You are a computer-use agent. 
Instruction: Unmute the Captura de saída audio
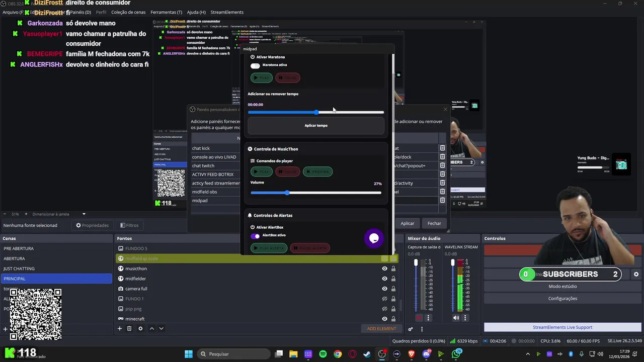(419, 318)
